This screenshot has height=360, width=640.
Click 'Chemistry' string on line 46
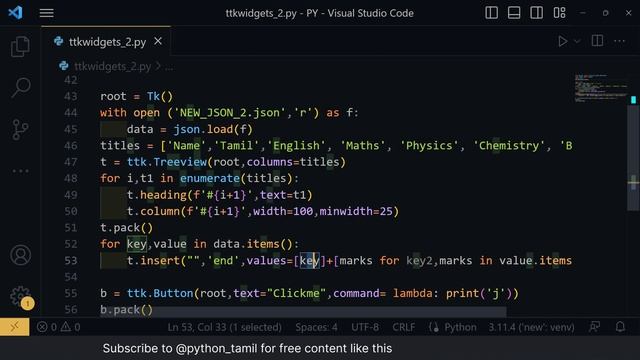point(509,146)
